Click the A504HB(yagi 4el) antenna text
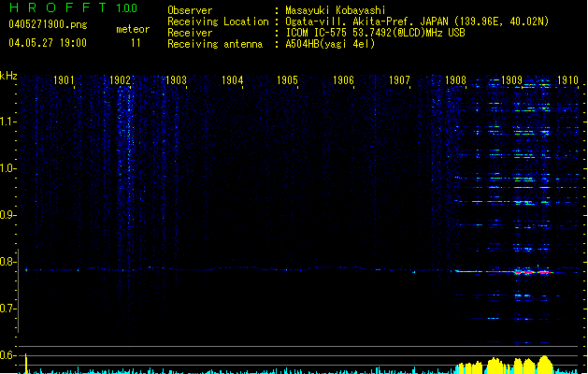Viewport: 588px width, 374px height. coord(330,44)
